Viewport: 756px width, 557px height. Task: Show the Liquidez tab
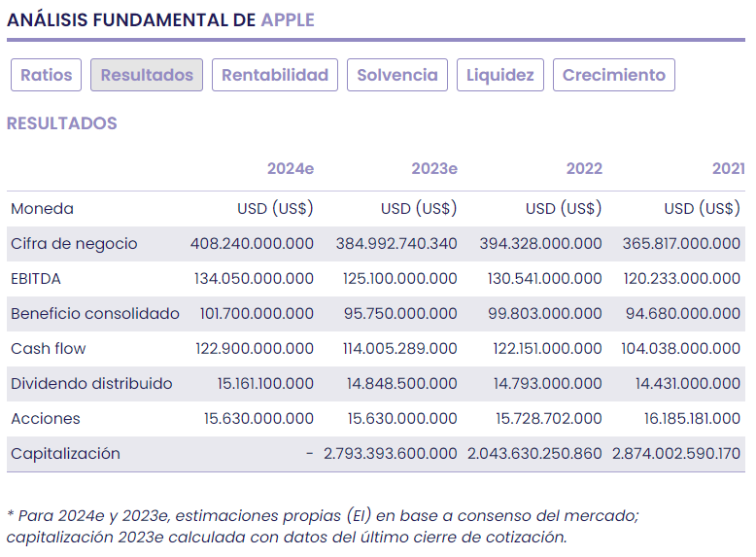[500, 75]
